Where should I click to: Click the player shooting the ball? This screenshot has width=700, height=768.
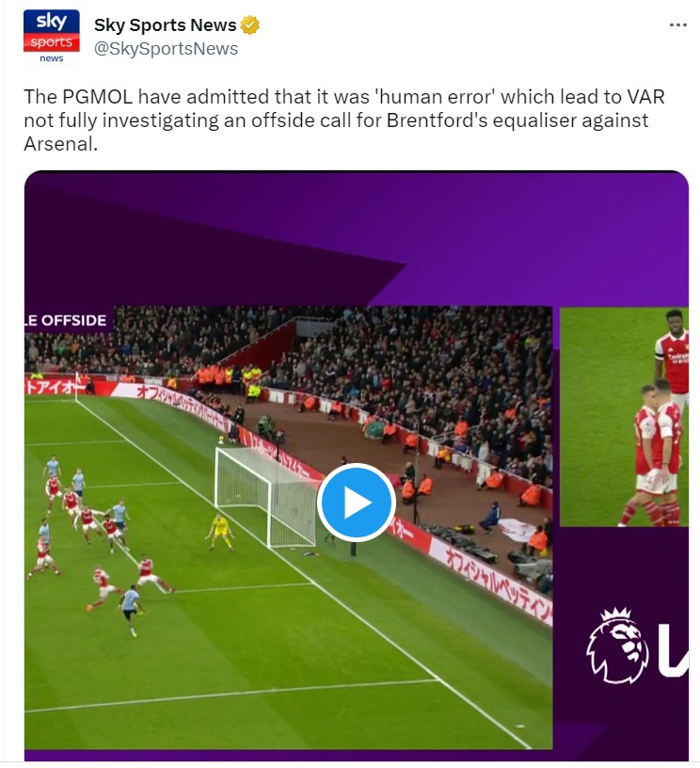tap(131, 611)
